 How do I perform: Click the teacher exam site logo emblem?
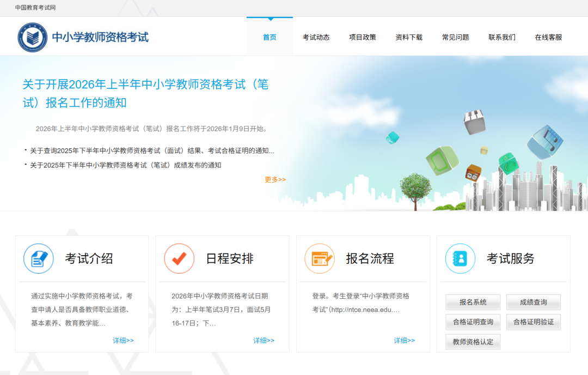(33, 37)
